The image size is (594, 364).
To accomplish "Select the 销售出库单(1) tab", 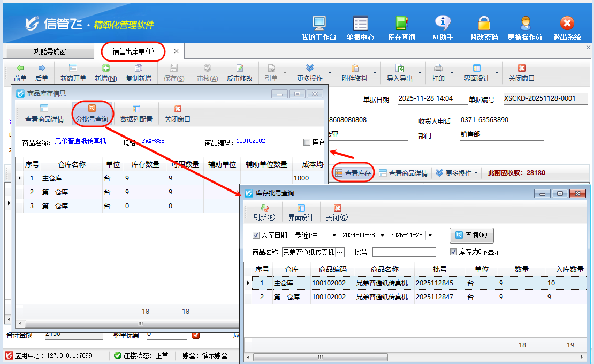I will point(133,52).
